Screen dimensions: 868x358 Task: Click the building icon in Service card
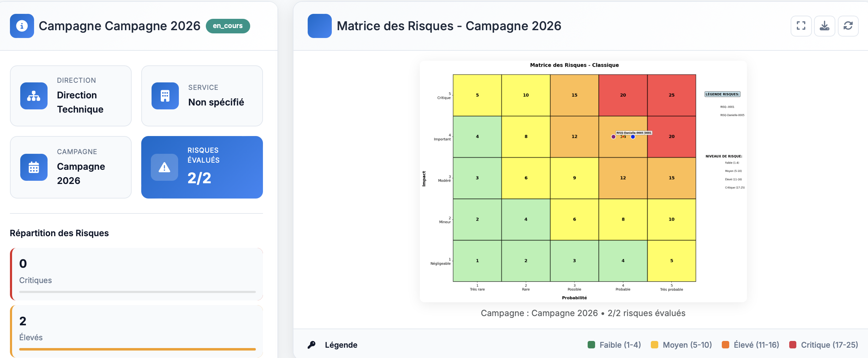(165, 96)
